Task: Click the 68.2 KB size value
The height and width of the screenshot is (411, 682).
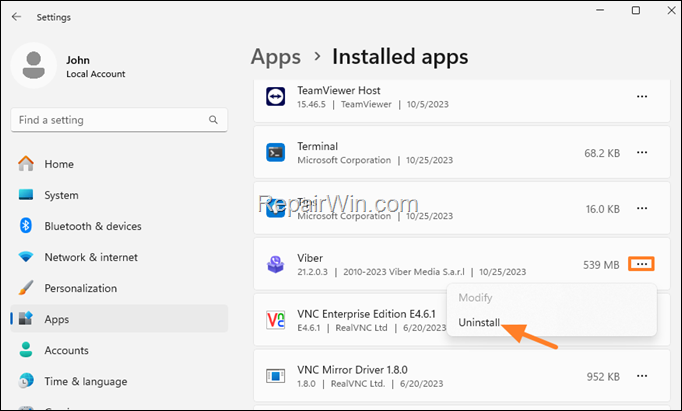Action: pyautogui.click(x=602, y=153)
